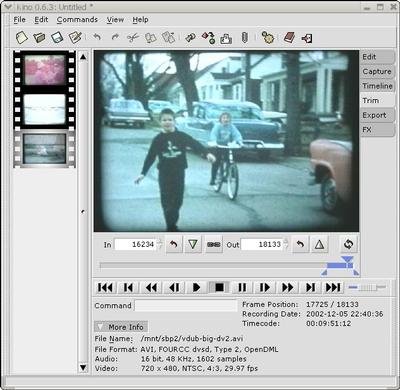Click the Stop playback button
400x390 pixels.
point(219,287)
